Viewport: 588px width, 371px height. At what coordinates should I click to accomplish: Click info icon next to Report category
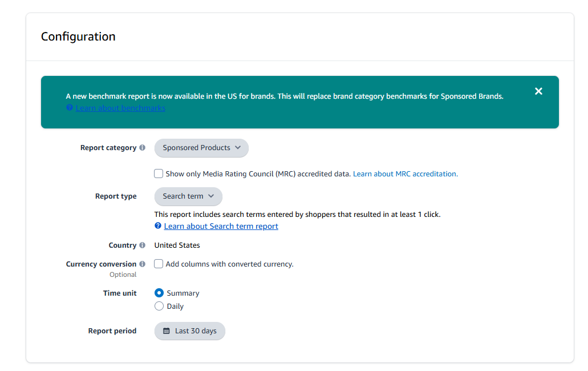pos(143,147)
